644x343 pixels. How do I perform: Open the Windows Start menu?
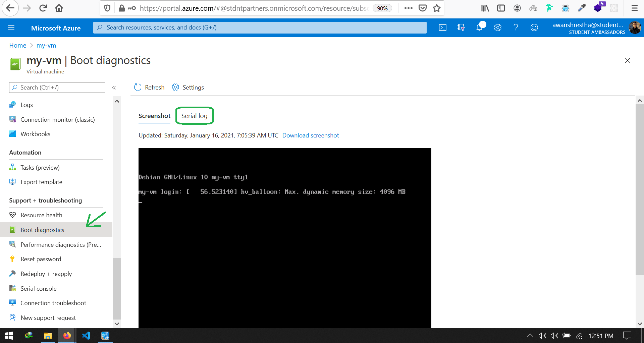point(9,336)
